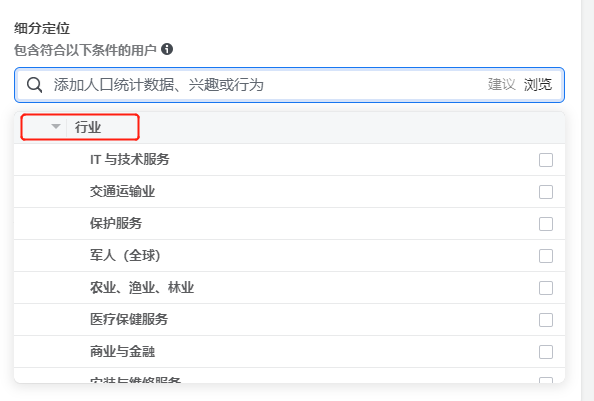Check the 交通运输业 checkbox

pyautogui.click(x=546, y=192)
